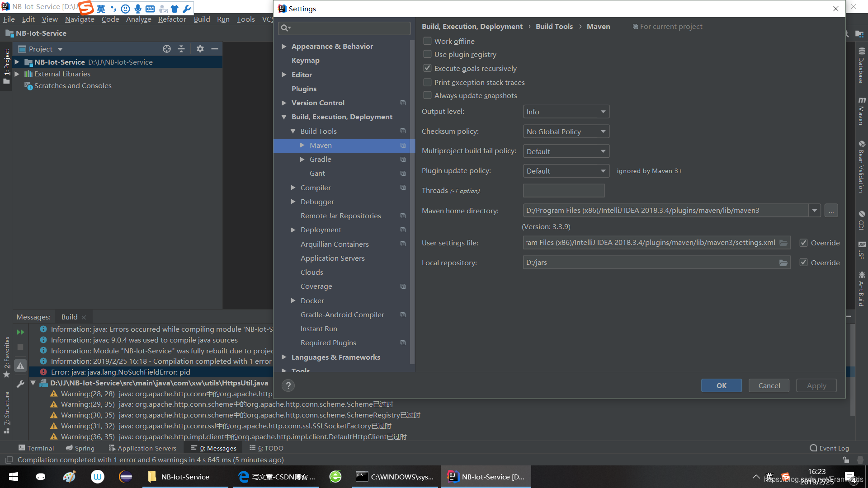Click Cancel in the Settings dialog
Image resolution: width=868 pixels, height=488 pixels.
769,385
